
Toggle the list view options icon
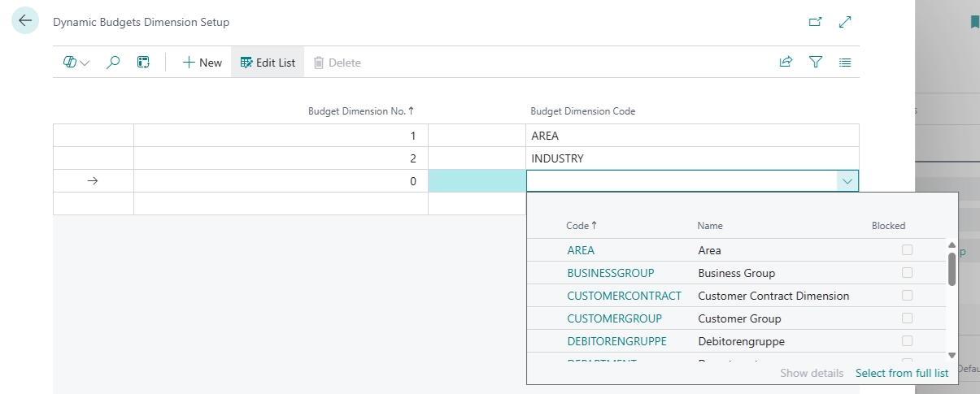845,63
